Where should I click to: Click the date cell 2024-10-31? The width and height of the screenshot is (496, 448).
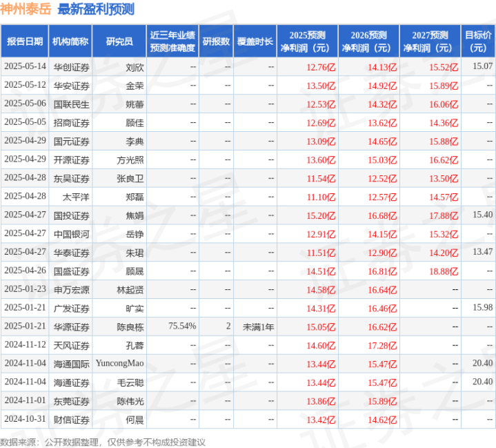coord(25,419)
